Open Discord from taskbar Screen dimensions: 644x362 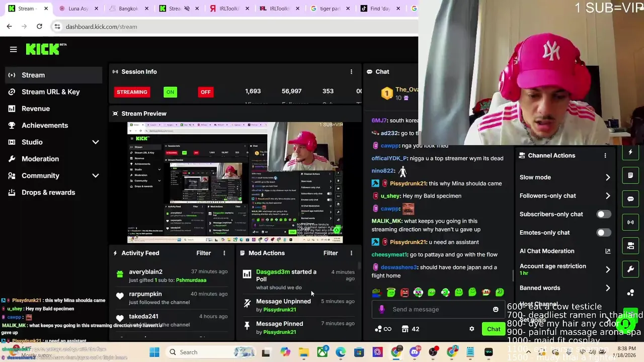click(x=415, y=352)
